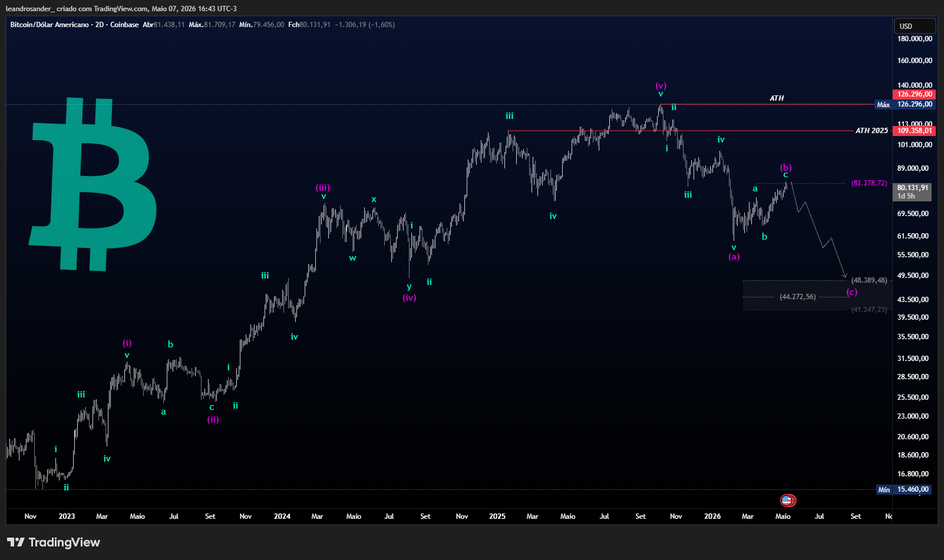Click the TradingView logo at the bottom
The image size is (944, 560).
[x=54, y=542]
